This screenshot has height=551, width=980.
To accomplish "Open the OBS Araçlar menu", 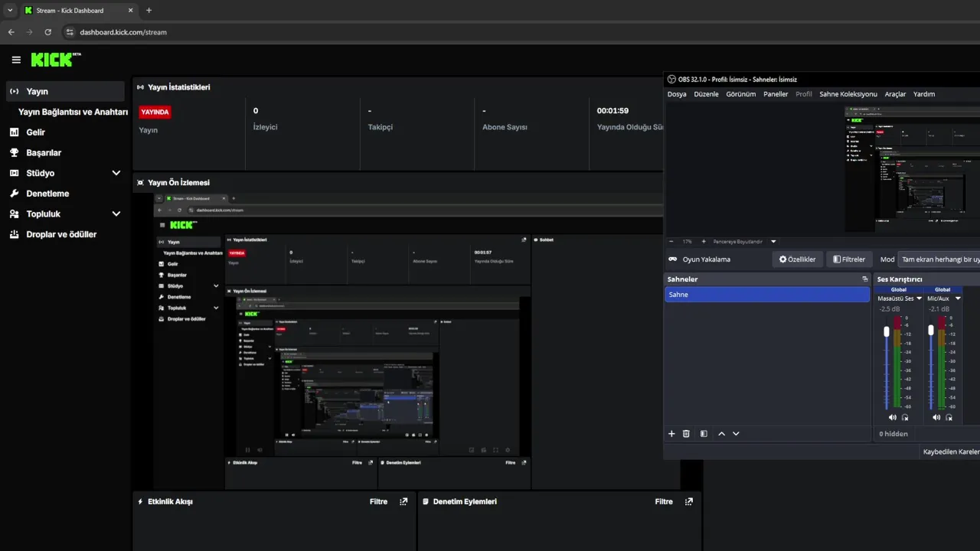I will pyautogui.click(x=895, y=94).
